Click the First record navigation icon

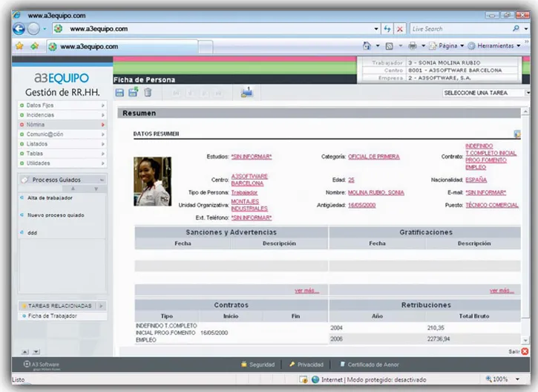[176, 93]
